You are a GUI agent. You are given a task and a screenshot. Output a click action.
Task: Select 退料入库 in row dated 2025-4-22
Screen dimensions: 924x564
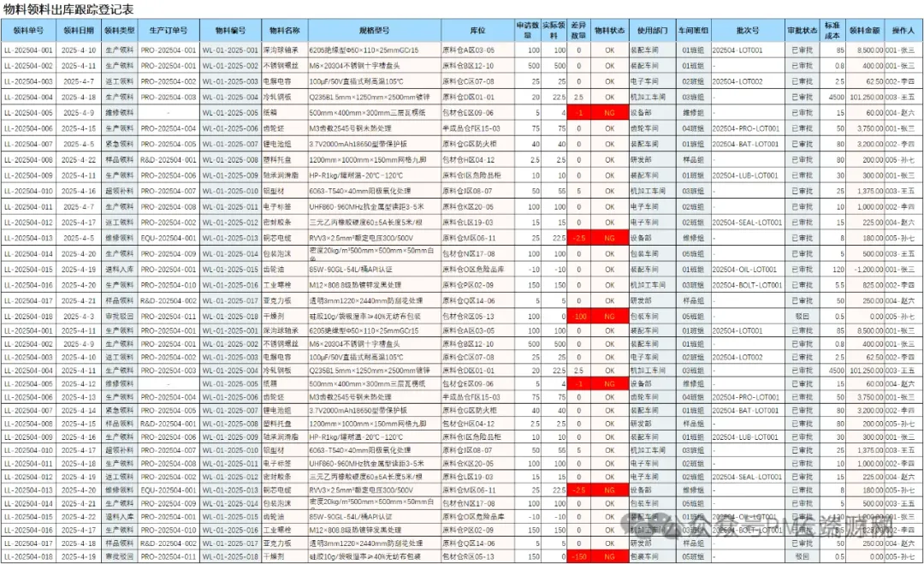coord(119,517)
